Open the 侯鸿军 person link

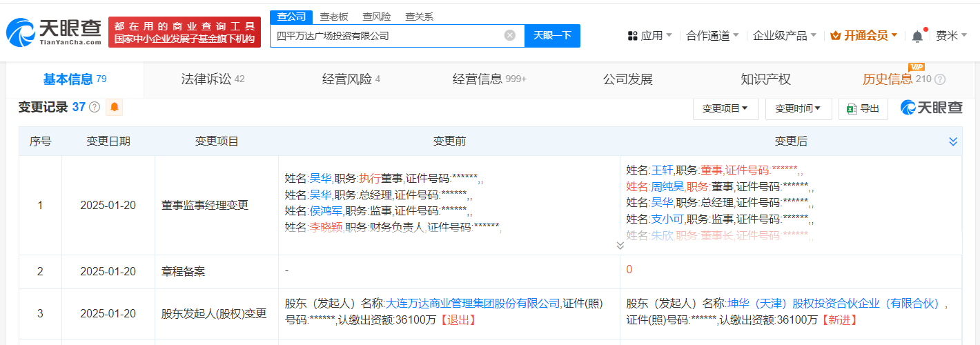326,211
